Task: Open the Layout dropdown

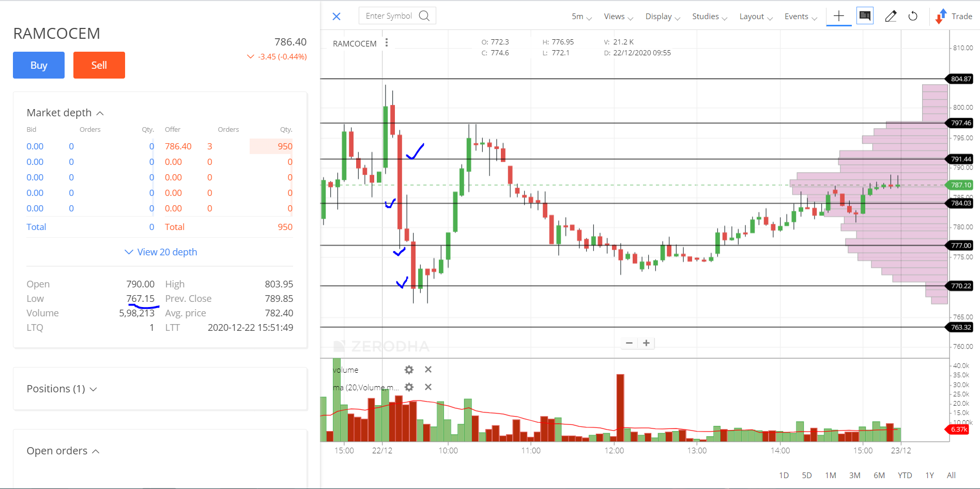Action: click(756, 17)
